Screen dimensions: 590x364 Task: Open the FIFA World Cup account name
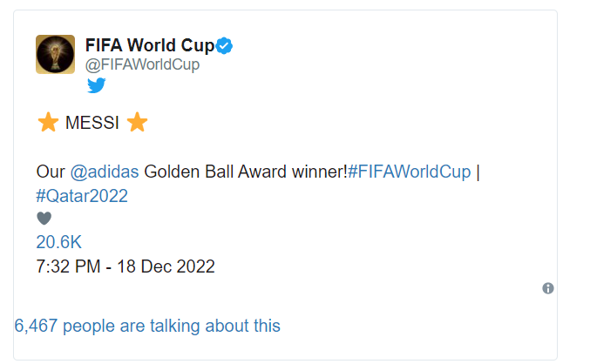(150, 45)
